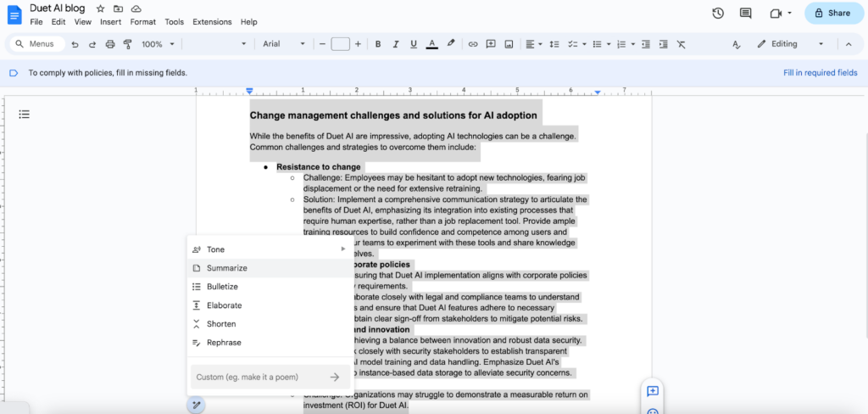
Task: Undo the last action
Action: click(x=75, y=44)
